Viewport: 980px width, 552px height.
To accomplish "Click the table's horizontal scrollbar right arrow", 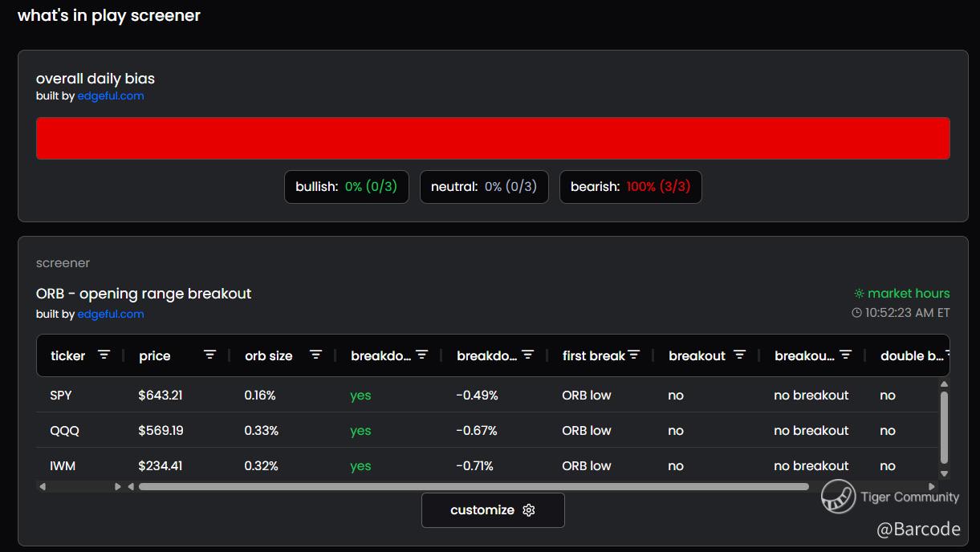I will (x=932, y=486).
